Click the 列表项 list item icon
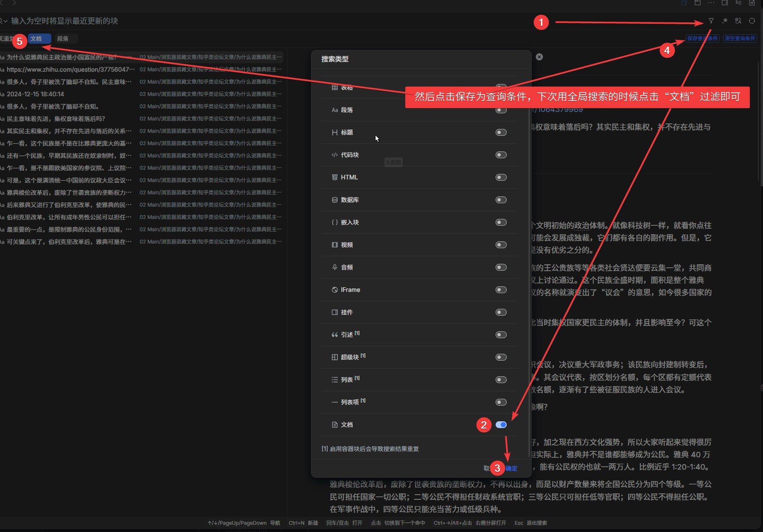 [x=335, y=402]
